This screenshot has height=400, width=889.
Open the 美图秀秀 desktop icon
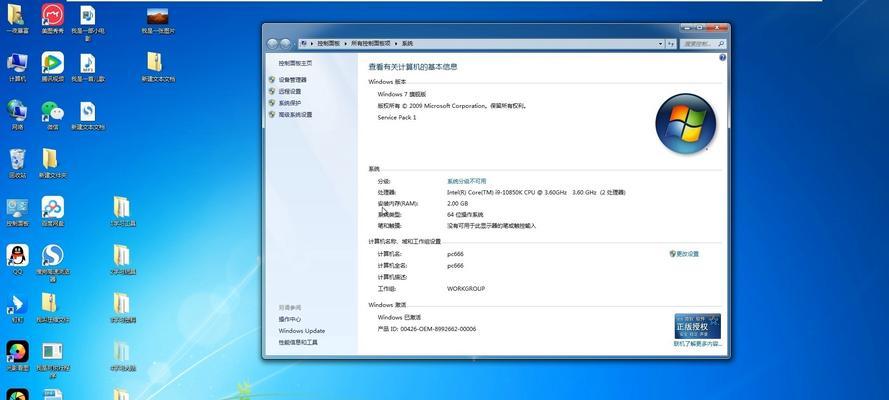(x=53, y=19)
